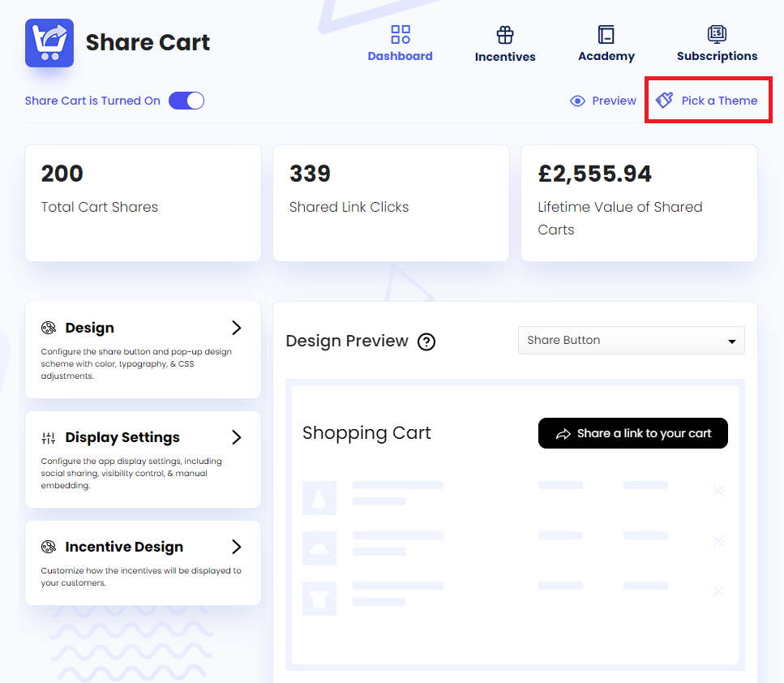Select the Design palette icon
The height and width of the screenshot is (683, 784).
(46, 328)
